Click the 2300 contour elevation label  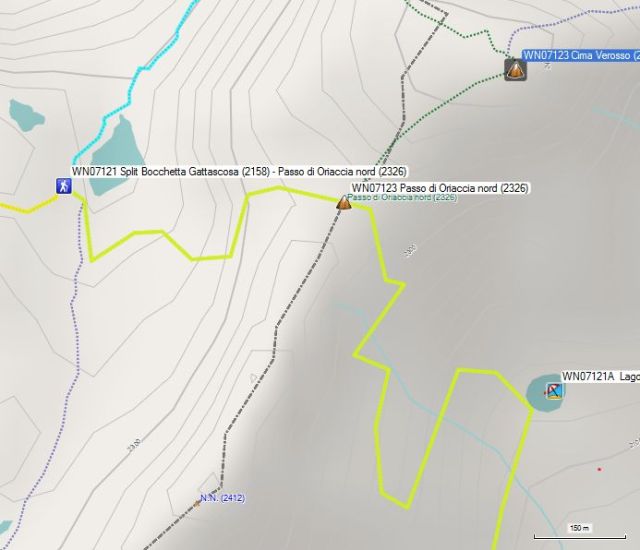pyautogui.click(x=135, y=445)
